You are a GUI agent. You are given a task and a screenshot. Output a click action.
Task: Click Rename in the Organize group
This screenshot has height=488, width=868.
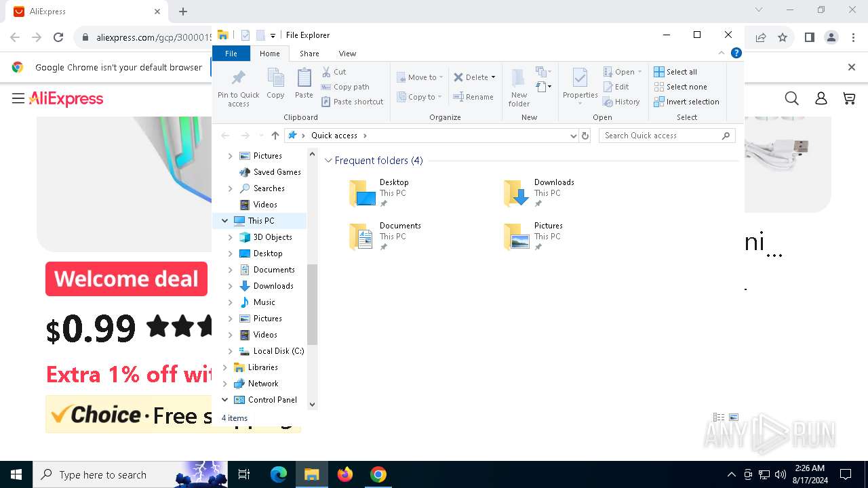pos(473,97)
